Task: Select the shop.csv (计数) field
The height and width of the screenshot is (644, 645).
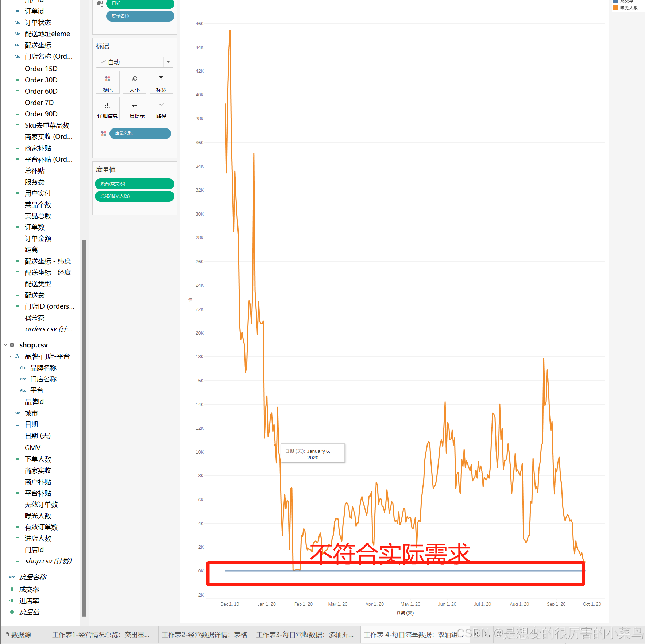Action: tap(48, 561)
